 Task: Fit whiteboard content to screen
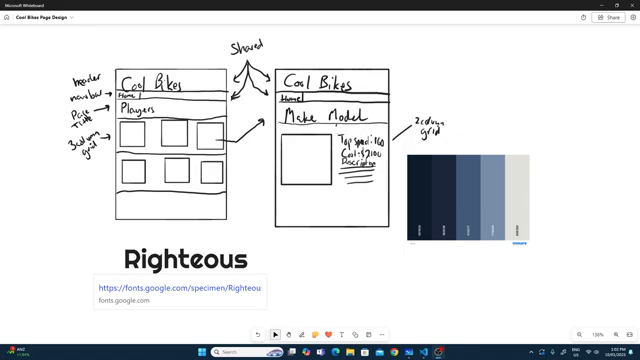tap(630, 335)
